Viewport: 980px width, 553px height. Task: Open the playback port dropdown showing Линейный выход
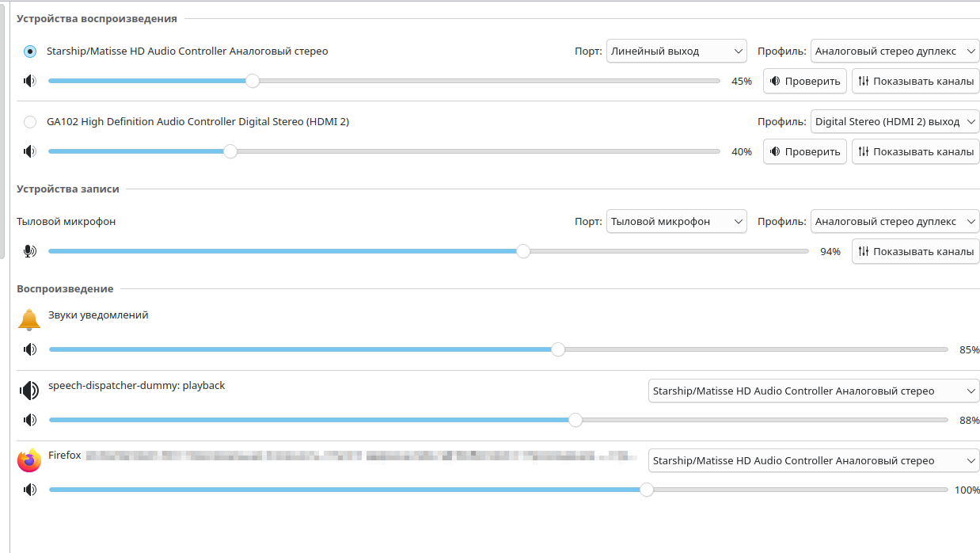pyautogui.click(x=676, y=51)
